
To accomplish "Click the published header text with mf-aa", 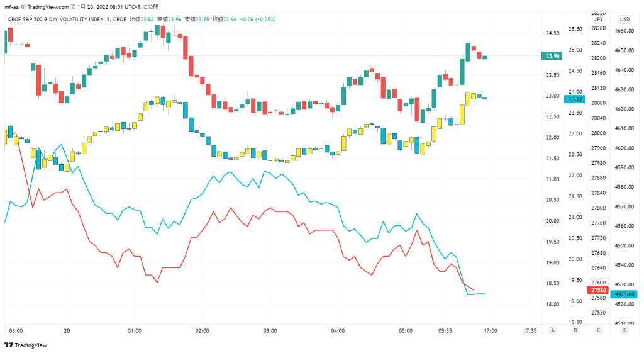I will (x=81, y=7).
